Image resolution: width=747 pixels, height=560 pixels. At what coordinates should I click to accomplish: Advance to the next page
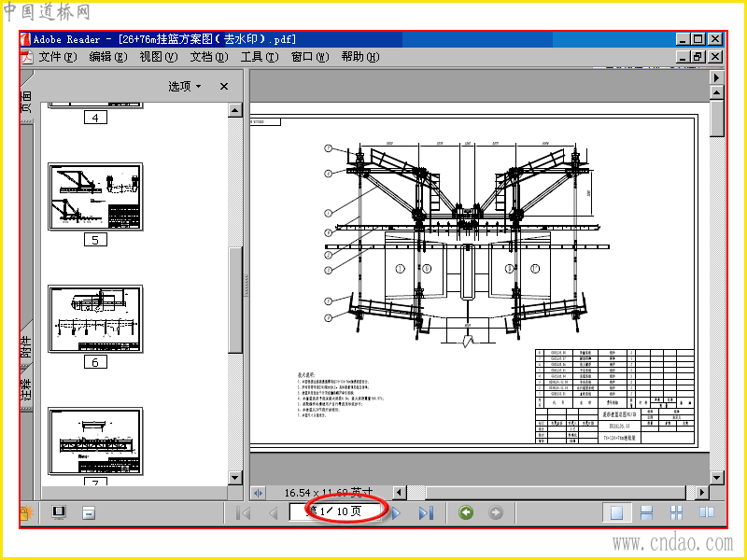click(x=396, y=512)
